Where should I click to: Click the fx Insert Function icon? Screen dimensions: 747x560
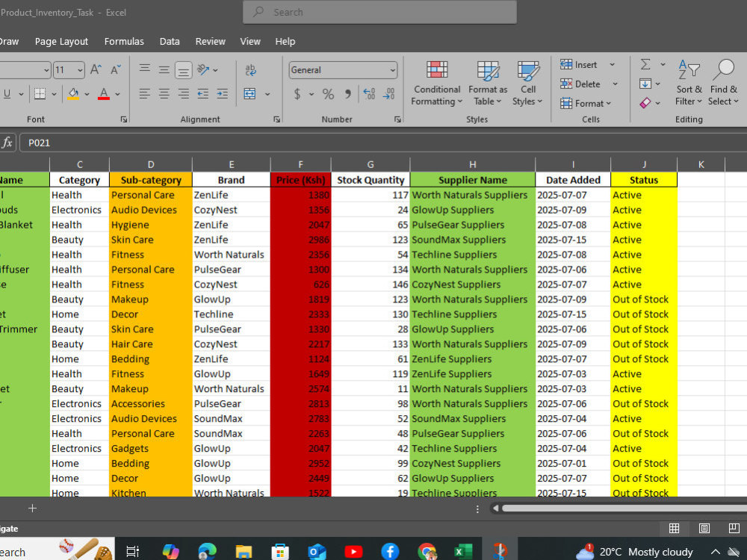point(7,143)
